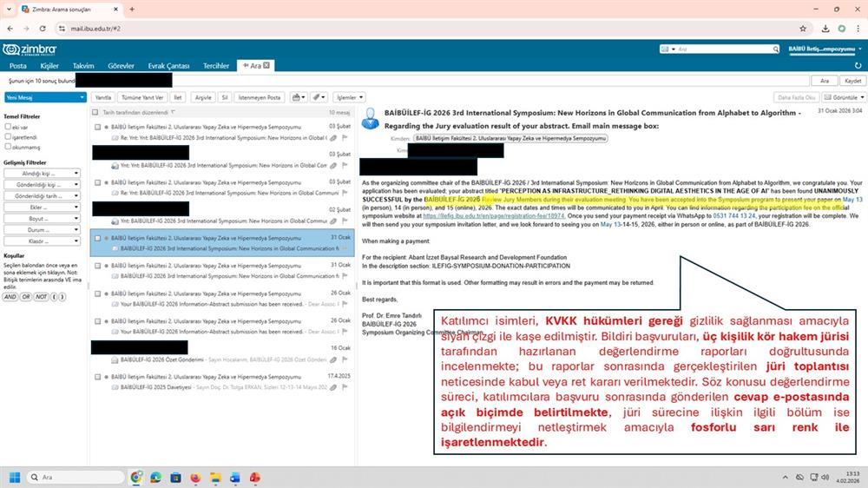The width and height of the screenshot is (868, 488).
Task: Click the Tümüne Yanıt Ver button
Action: [142, 97]
